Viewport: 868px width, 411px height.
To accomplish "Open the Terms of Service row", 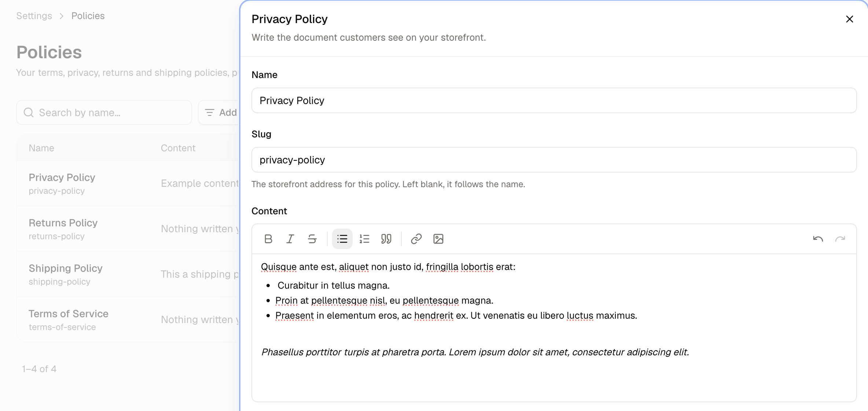I will coord(128,320).
